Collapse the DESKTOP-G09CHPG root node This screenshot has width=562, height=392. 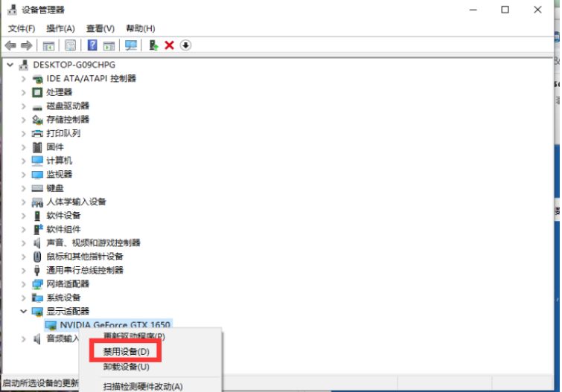pyautogui.click(x=10, y=65)
